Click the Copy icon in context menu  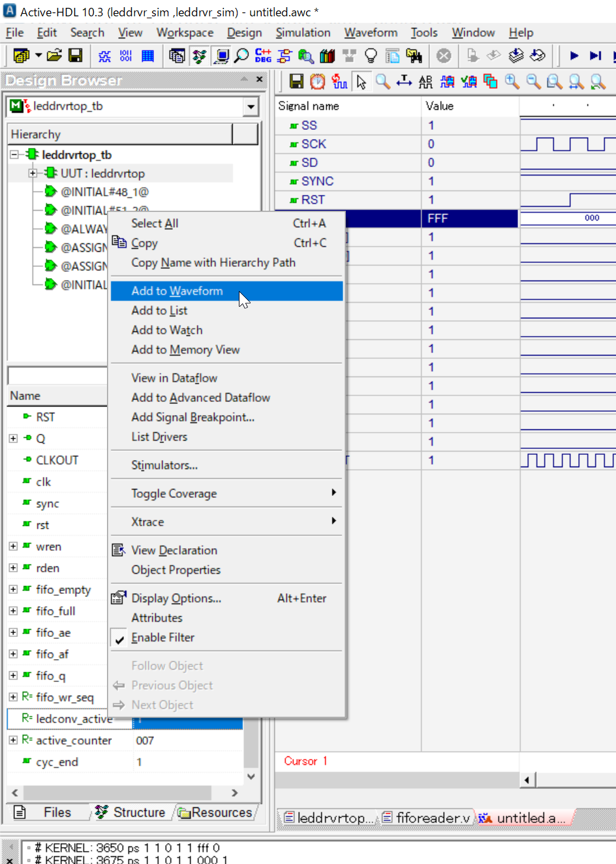coord(119,242)
